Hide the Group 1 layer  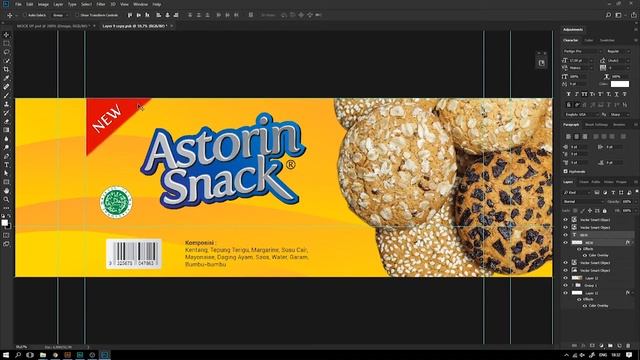tap(566, 285)
